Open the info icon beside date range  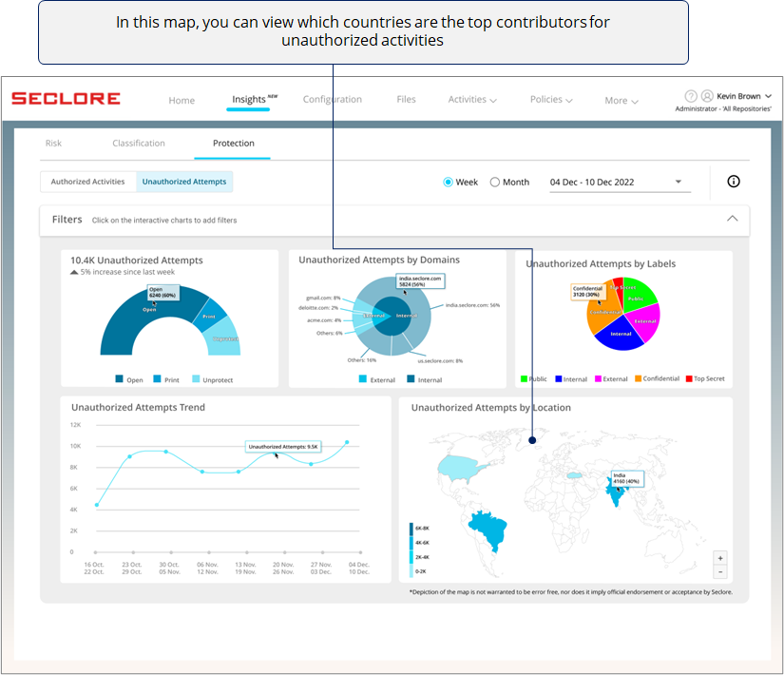point(733,182)
